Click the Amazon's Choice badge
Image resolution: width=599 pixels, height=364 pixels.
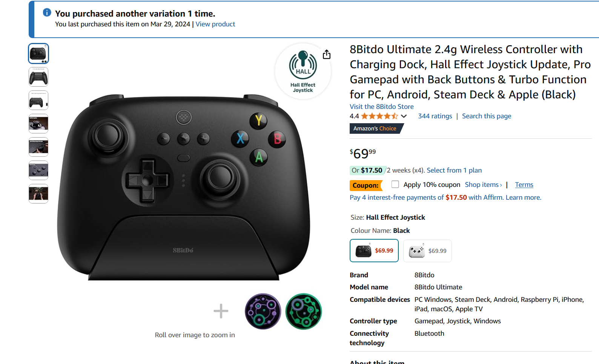point(376,128)
